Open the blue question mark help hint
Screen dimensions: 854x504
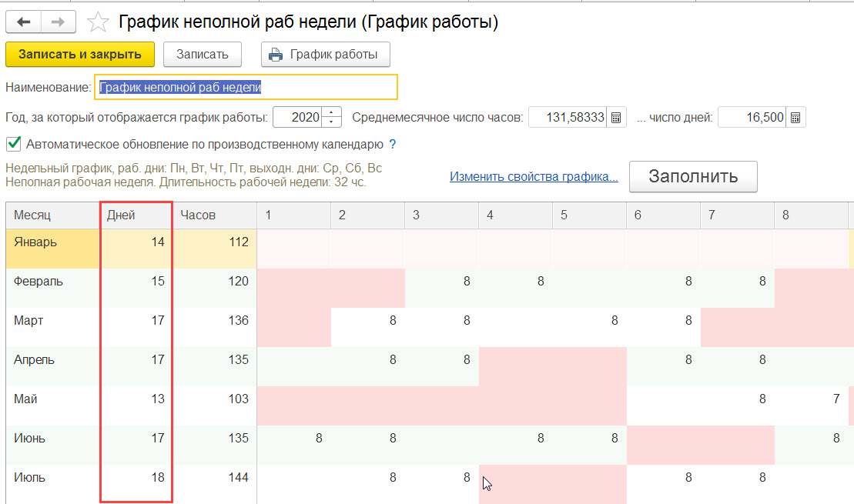pos(393,145)
